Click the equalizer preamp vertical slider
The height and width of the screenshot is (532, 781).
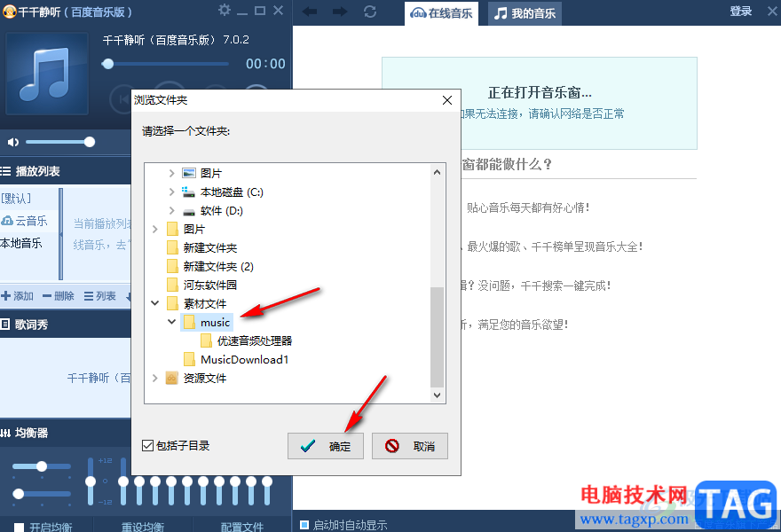coord(91,481)
